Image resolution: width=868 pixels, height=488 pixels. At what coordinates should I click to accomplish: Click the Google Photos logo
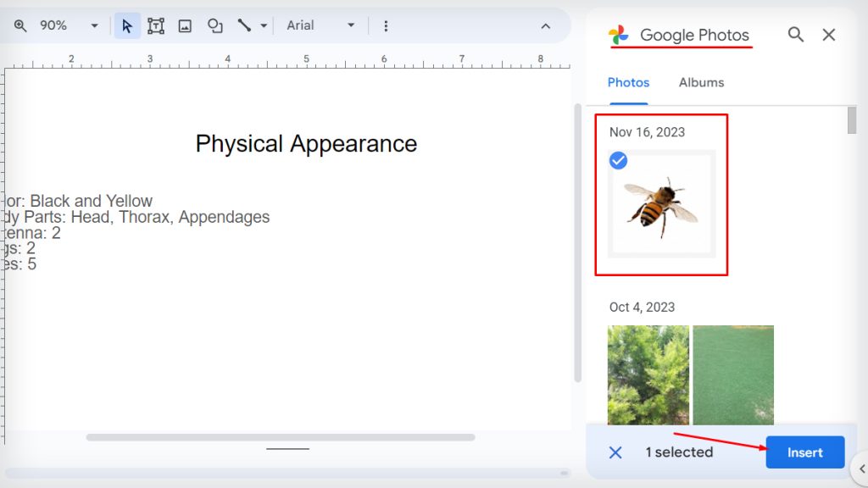coord(620,35)
